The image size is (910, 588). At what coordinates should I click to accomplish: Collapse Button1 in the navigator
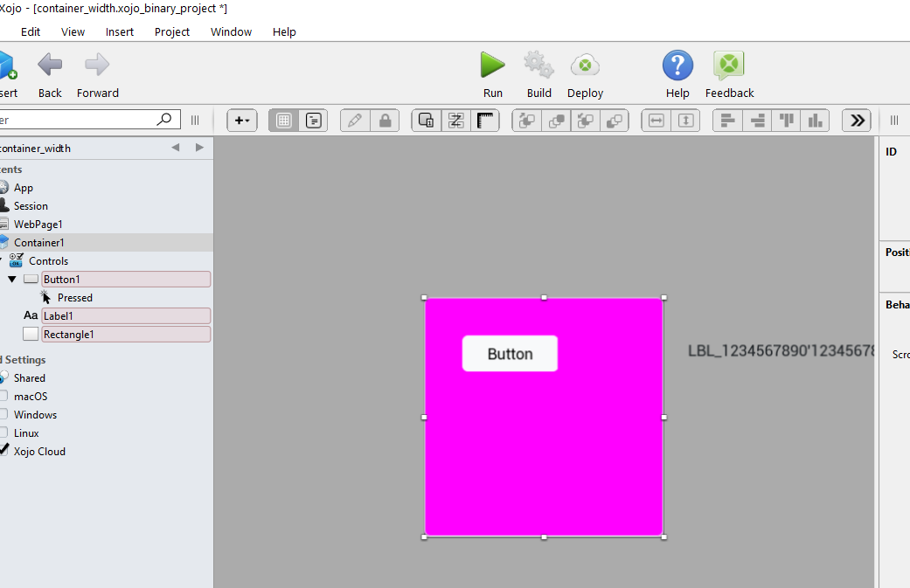[10, 279]
